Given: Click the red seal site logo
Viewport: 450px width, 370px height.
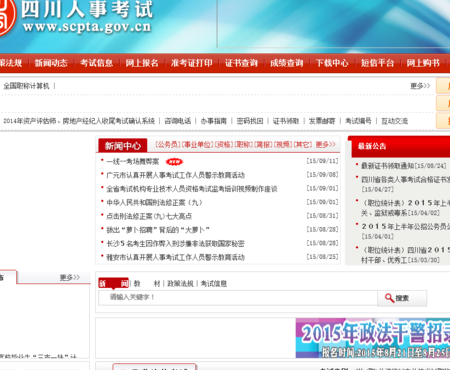Looking at the screenshot, I should click(x=7, y=17).
